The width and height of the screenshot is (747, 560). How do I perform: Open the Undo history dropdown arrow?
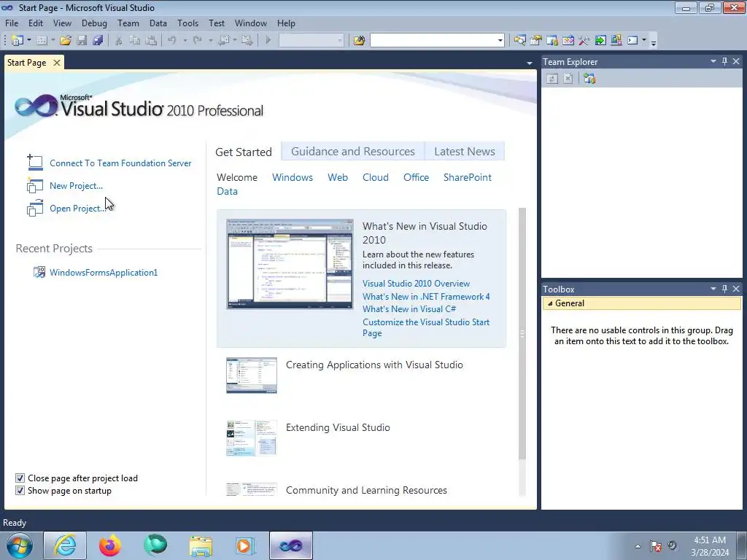(x=185, y=41)
